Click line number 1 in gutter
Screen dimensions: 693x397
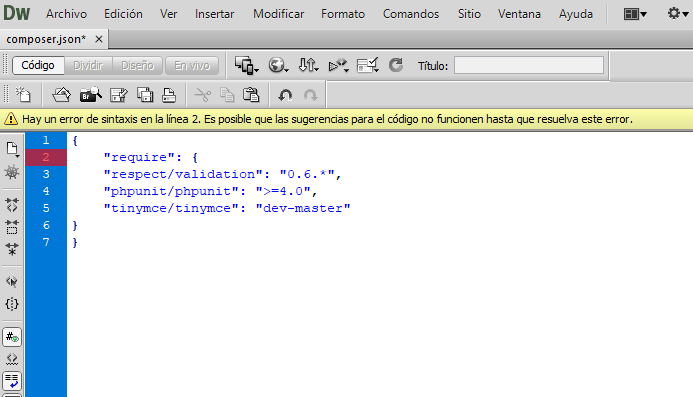(x=46, y=141)
